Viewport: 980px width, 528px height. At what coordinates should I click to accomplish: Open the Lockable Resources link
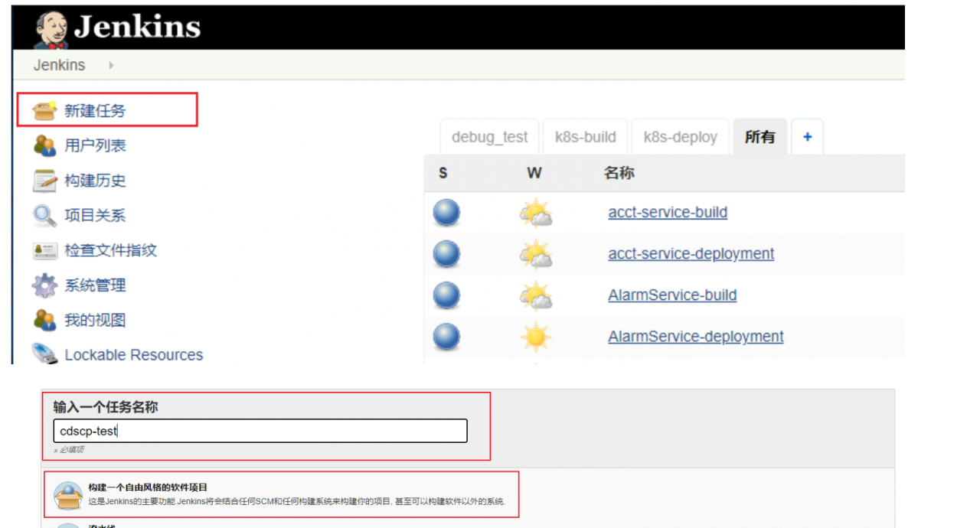[134, 355]
